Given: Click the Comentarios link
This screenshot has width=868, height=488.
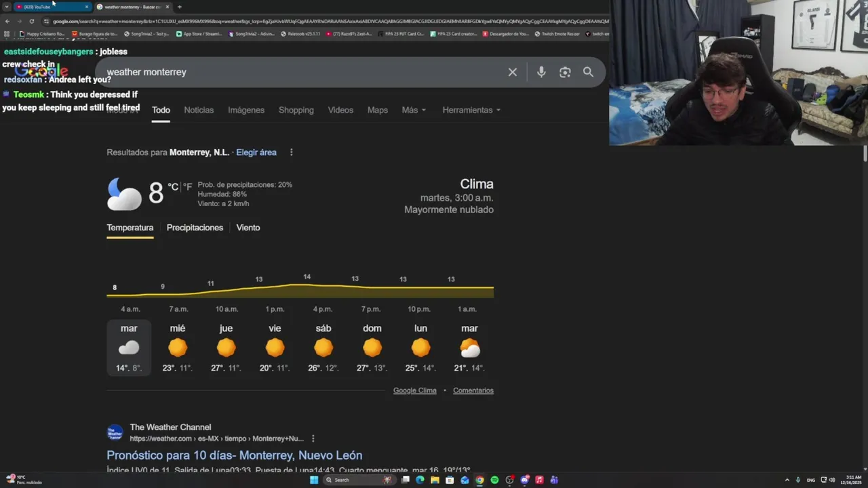Looking at the screenshot, I should pyautogui.click(x=473, y=390).
